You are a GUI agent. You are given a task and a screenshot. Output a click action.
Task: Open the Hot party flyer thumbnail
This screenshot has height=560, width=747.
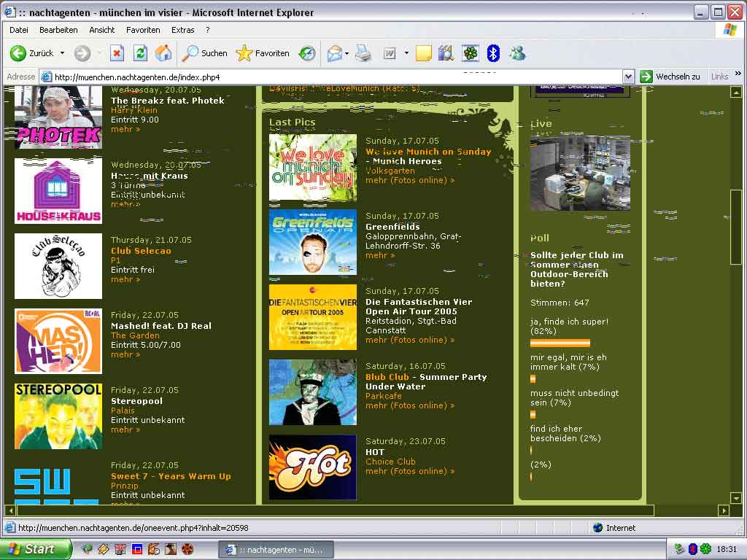pos(312,467)
